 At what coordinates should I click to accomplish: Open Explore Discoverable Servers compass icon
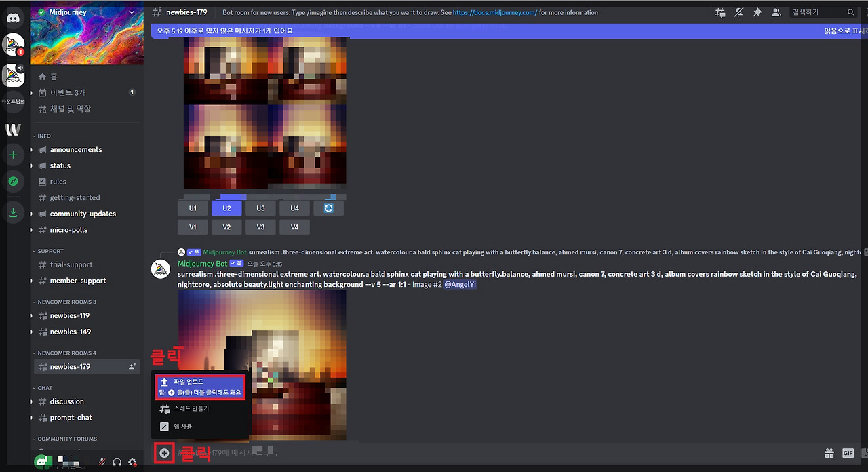tap(14, 181)
